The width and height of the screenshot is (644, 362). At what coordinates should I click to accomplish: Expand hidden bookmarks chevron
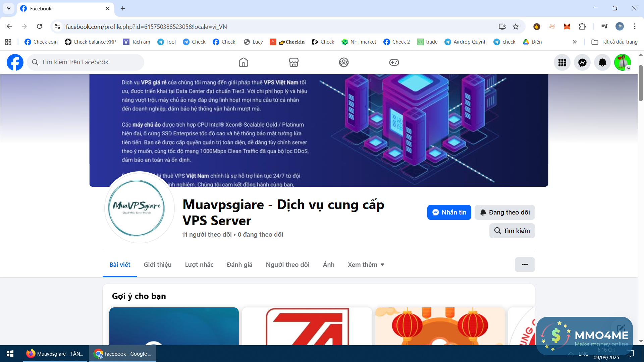[575, 42]
